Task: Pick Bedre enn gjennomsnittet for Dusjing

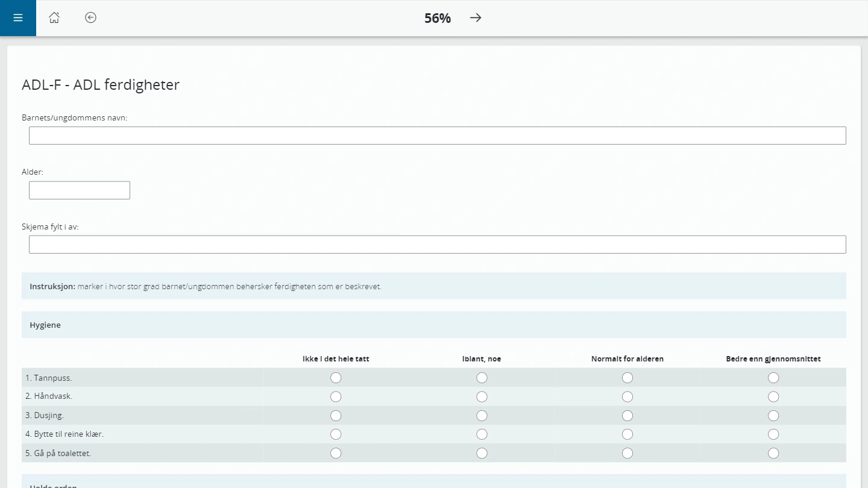Action: pyautogui.click(x=773, y=416)
